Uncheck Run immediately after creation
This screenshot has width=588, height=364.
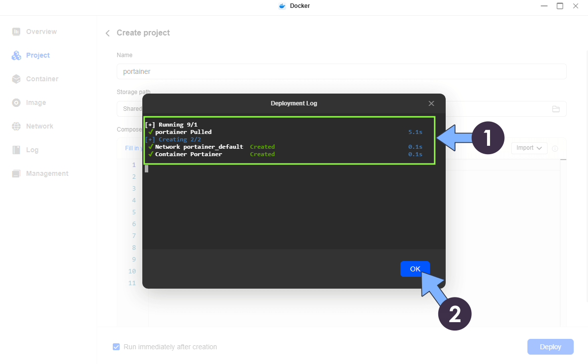[116, 347]
